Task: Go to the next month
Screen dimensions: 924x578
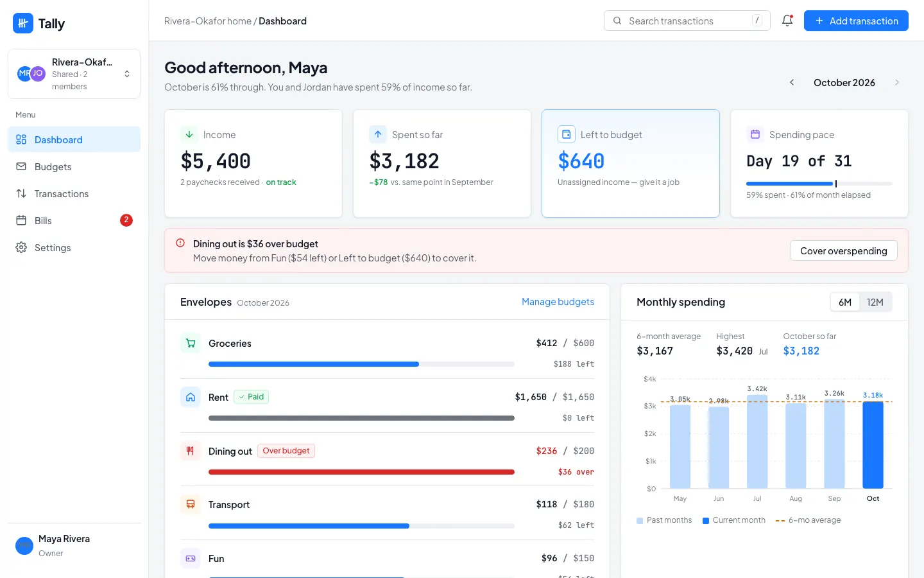Action: click(897, 82)
